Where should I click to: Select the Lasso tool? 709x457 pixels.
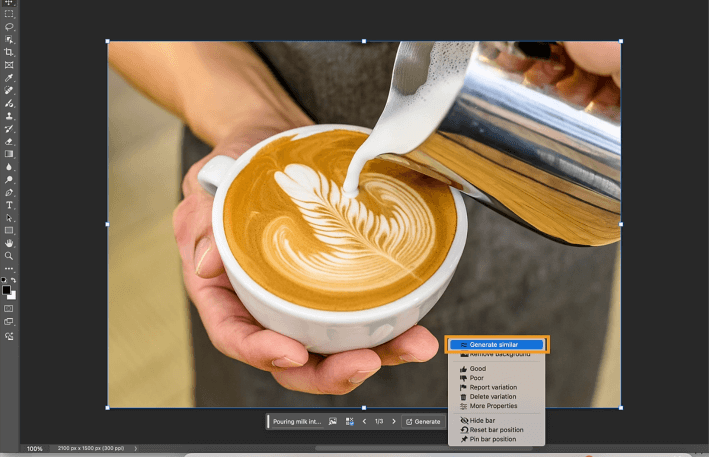coord(9,27)
